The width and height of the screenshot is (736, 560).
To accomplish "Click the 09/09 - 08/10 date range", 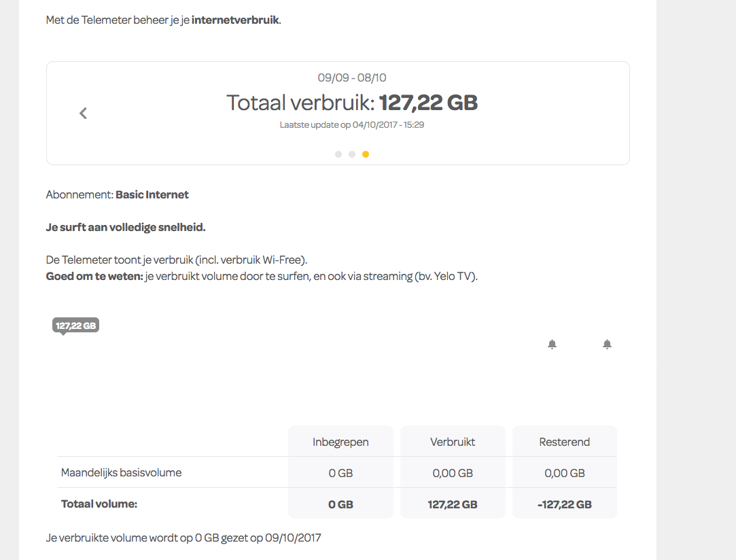I will [x=352, y=77].
